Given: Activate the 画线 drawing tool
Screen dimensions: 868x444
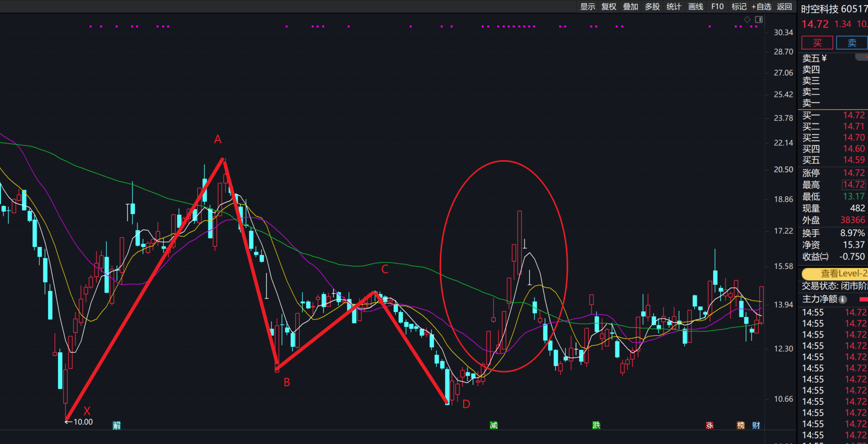Looking at the screenshot, I should click(x=696, y=6).
